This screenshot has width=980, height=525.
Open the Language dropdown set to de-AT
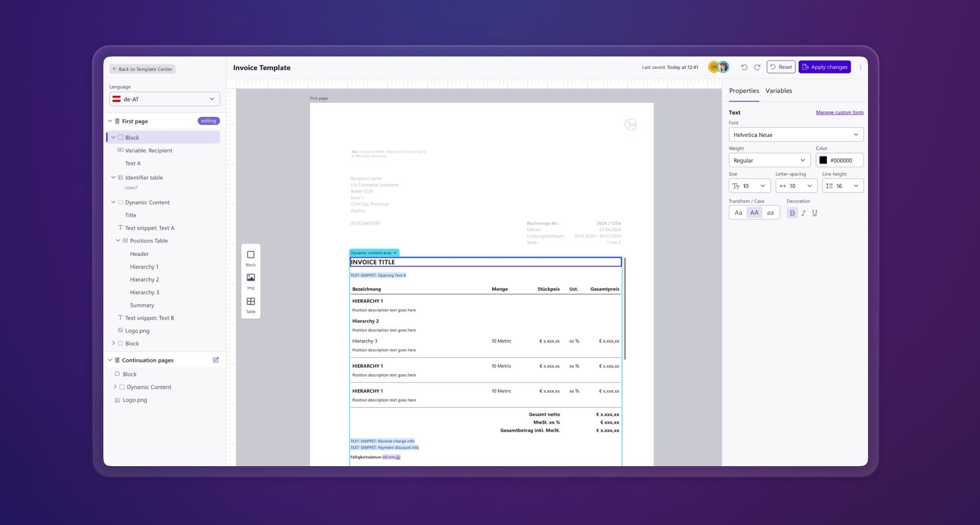point(164,99)
